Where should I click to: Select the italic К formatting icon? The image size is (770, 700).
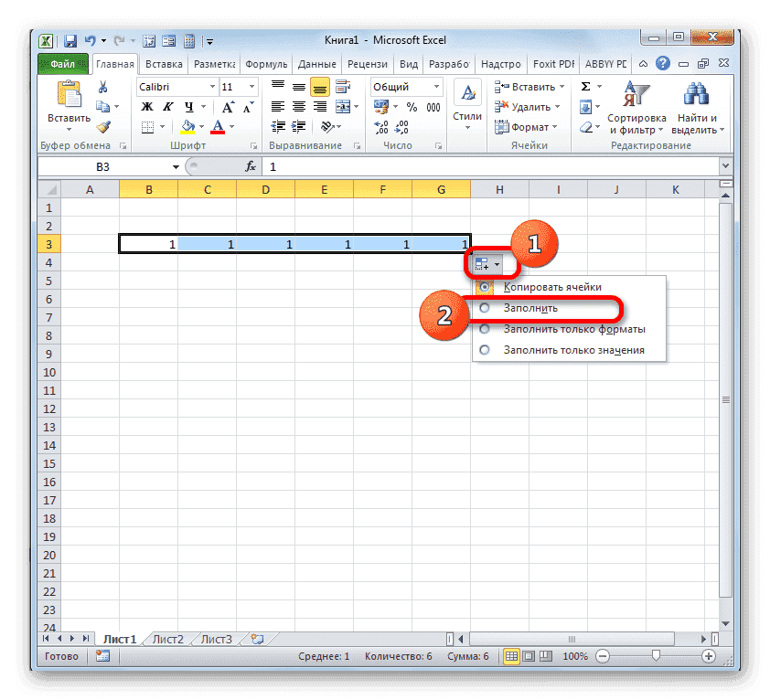167,107
